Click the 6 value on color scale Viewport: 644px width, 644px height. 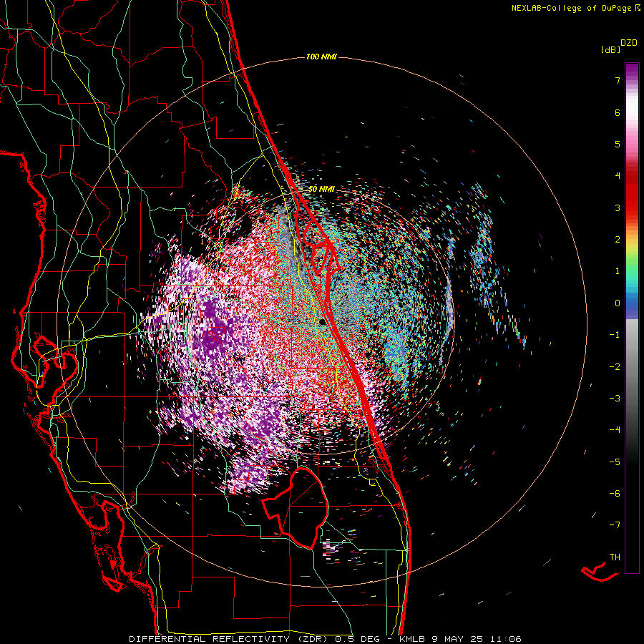tap(618, 112)
